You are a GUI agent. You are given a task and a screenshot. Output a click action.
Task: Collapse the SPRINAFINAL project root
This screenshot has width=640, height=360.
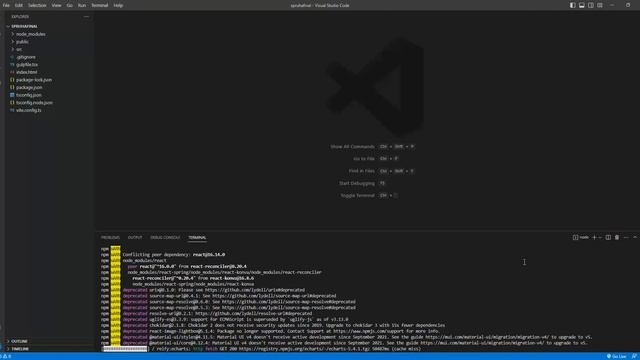click(8, 26)
